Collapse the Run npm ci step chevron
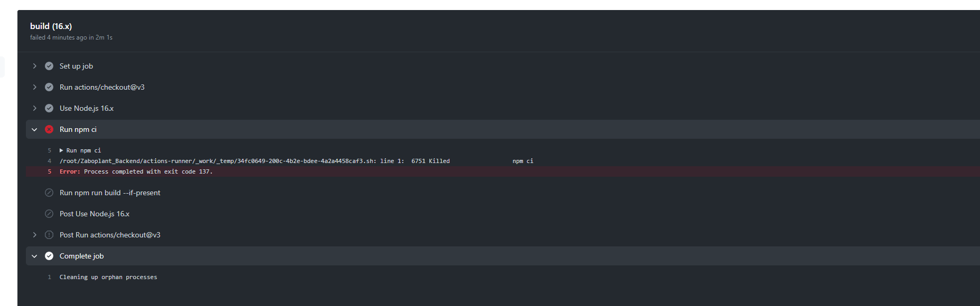 coord(35,129)
